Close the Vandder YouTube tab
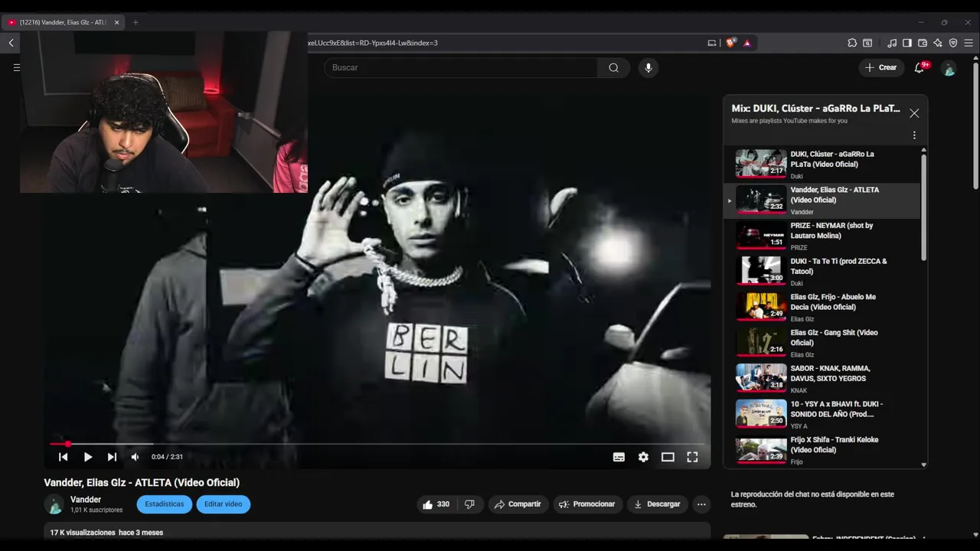This screenshot has width=980, height=551. pos(117,22)
